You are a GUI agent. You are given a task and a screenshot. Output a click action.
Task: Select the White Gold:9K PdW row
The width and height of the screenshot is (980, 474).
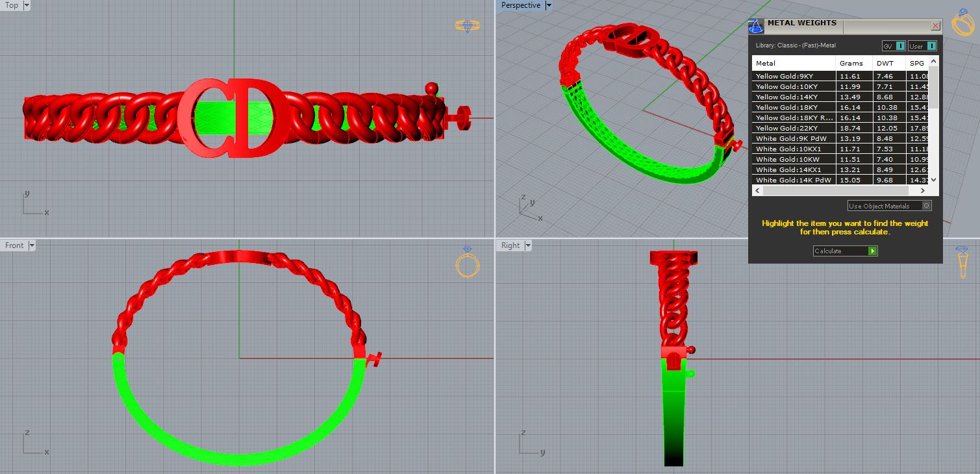840,138
